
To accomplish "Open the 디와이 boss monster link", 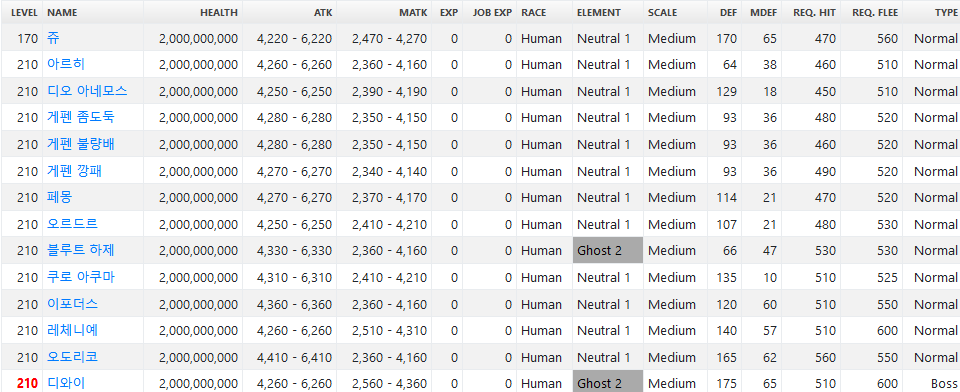I will point(66,383).
